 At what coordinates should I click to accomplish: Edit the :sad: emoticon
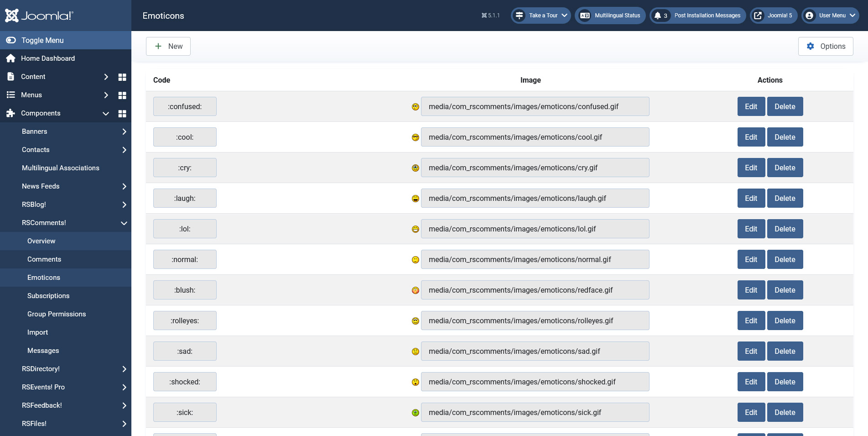[x=751, y=351]
